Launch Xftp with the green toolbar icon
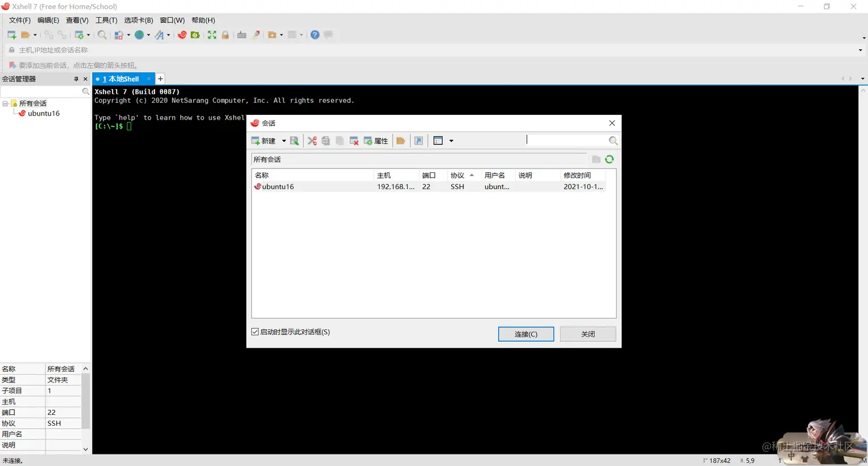The image size is (868, 466). pyautogui.click(x=195, y=35)
